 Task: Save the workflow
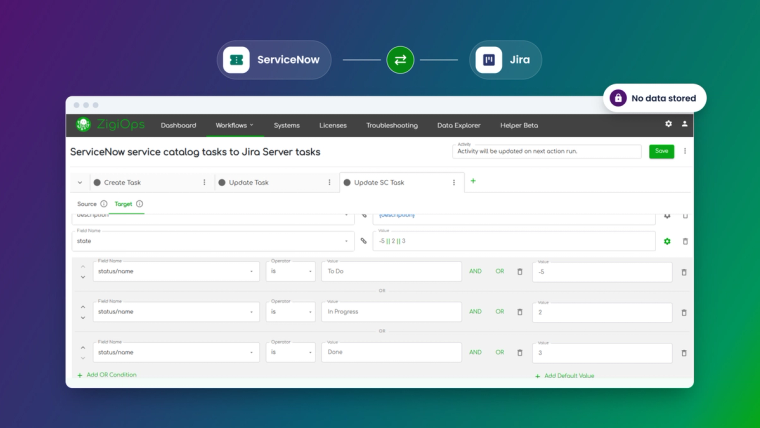coord(662,151)
